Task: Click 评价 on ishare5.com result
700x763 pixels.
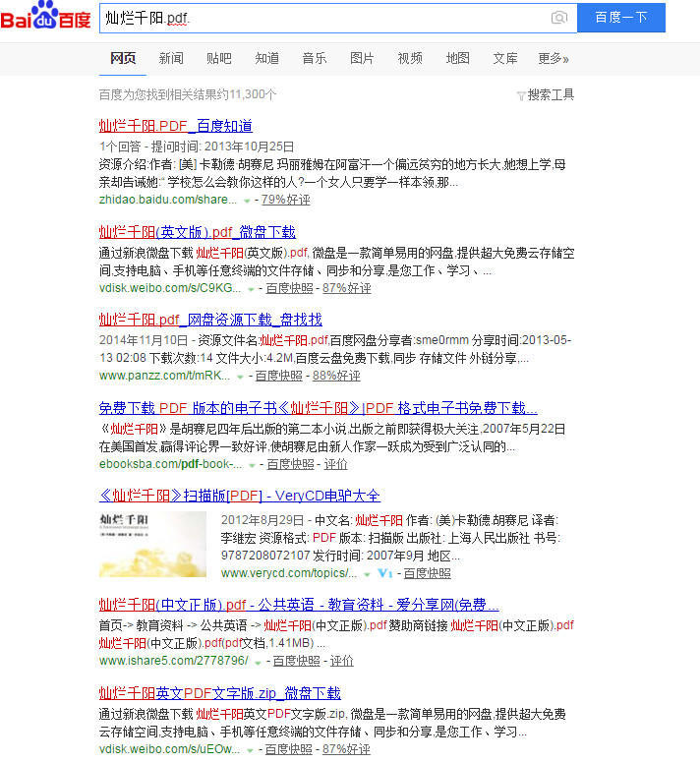Action: [341, 661]
